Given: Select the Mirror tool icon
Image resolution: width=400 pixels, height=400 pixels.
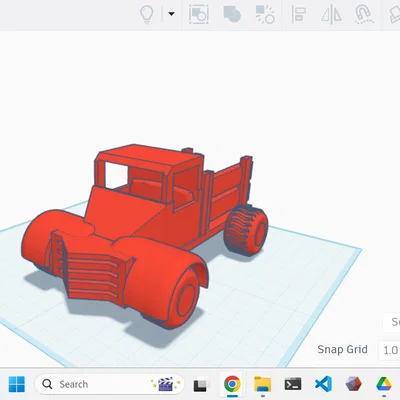Looking at the screenshot, I should click(x=331, y=15).
